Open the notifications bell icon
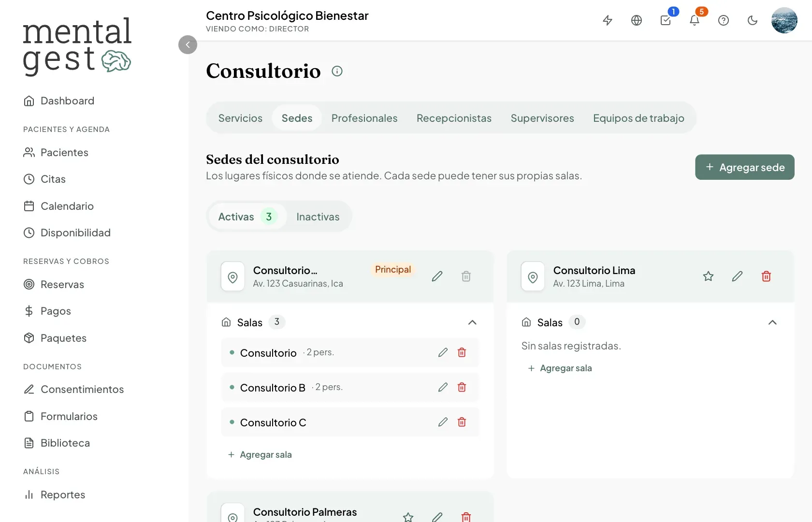Screen dimensions: 812x522 tap(695, 20)
